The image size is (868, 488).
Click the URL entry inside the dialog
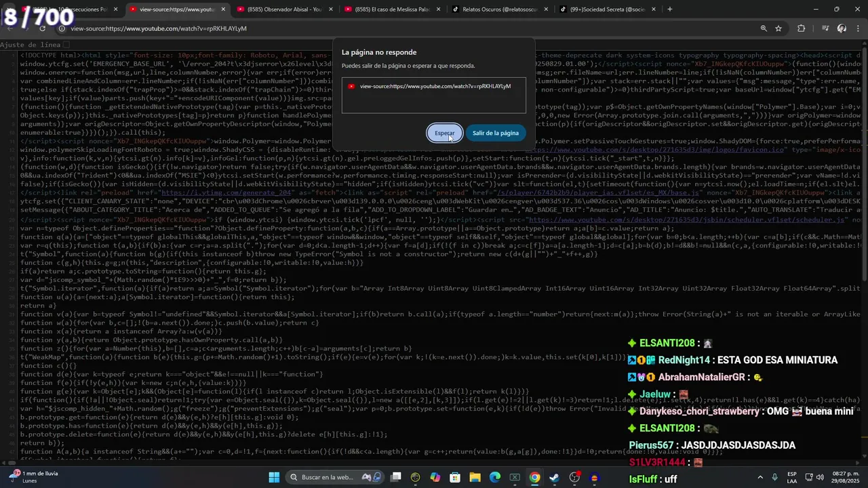[434, 87]
